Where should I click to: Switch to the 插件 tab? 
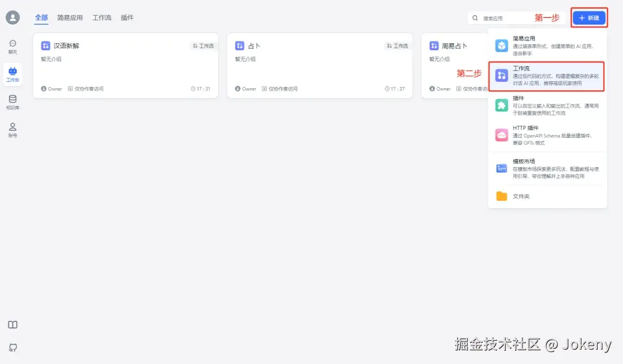click(126, 18)
